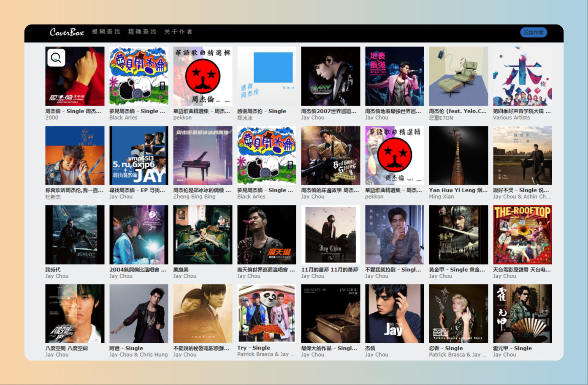
Task: Open the 模糊查找 menu item
Action: [x=106, y=32]
